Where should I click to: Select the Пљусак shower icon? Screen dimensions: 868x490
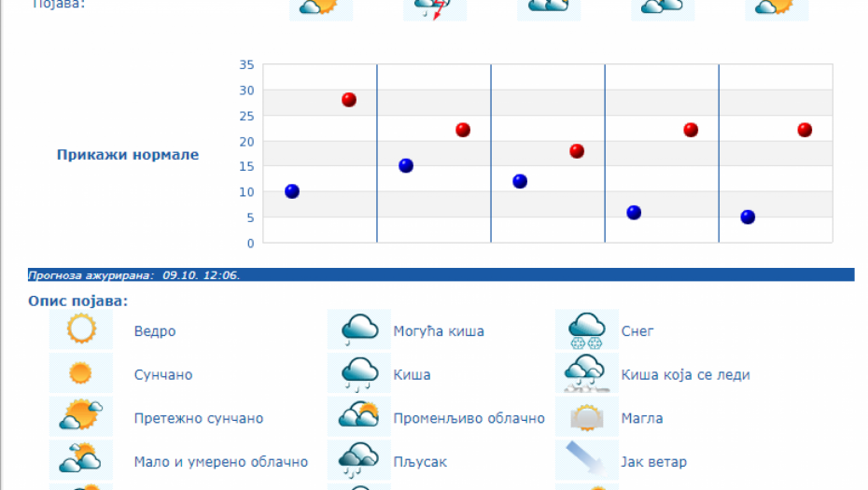click(x=359, y=460)
